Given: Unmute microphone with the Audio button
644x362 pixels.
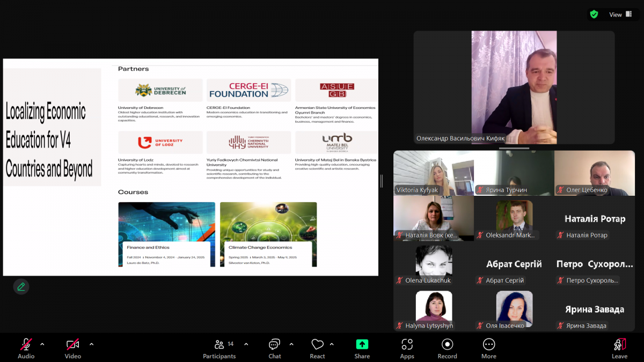Looking at the screenshot, I should (26, 348).
